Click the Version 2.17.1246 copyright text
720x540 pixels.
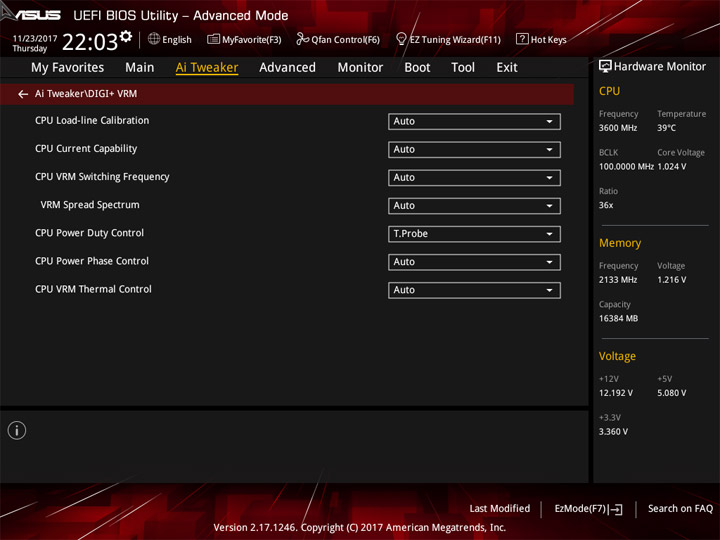tap(360, 528)
